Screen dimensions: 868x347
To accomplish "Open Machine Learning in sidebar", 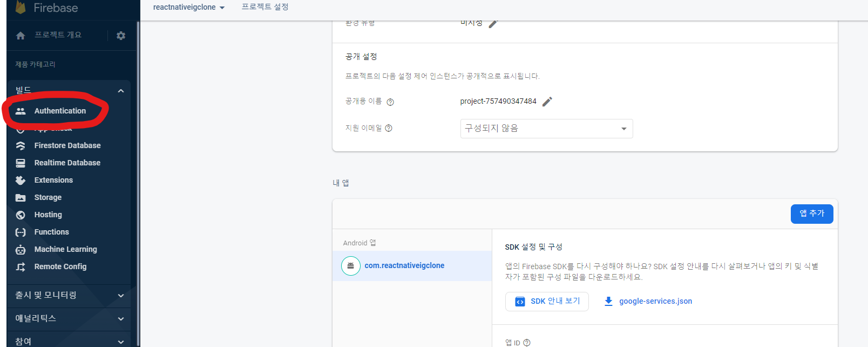I will coord(65,249).
